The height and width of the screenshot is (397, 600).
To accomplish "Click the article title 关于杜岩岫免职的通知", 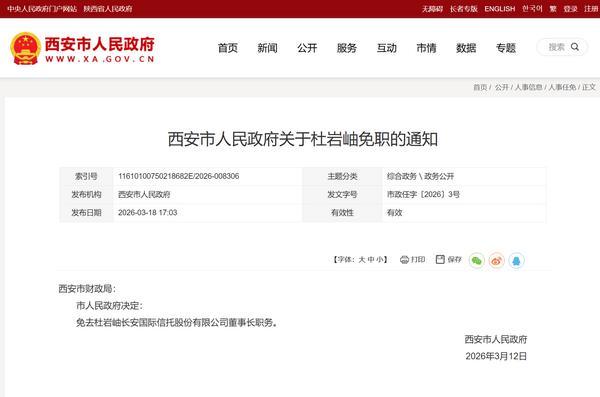I will (303, 139).
